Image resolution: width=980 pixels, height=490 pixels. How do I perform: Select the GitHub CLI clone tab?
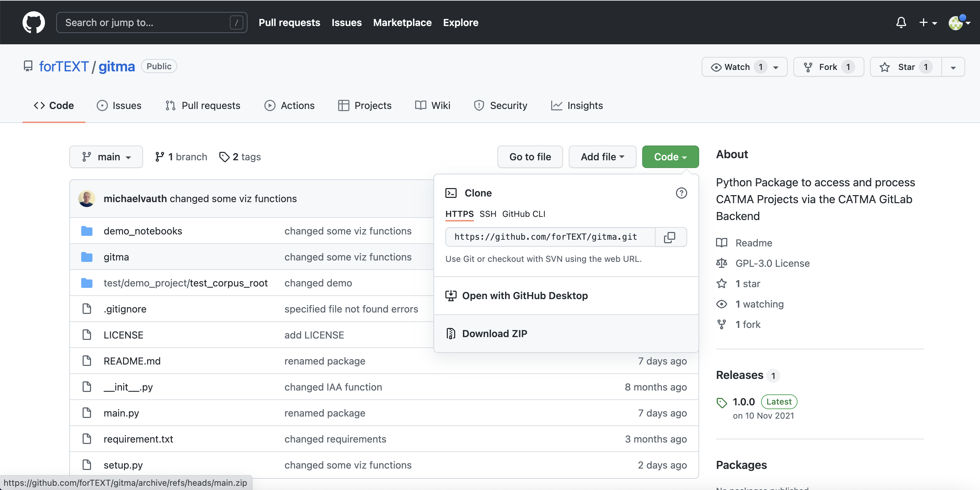coord(523,214)
